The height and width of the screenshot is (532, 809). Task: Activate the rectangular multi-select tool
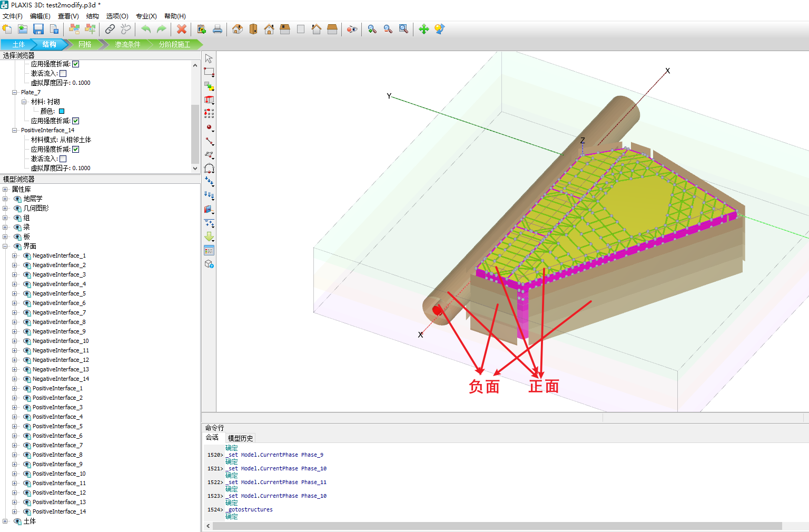pos(209,72)
